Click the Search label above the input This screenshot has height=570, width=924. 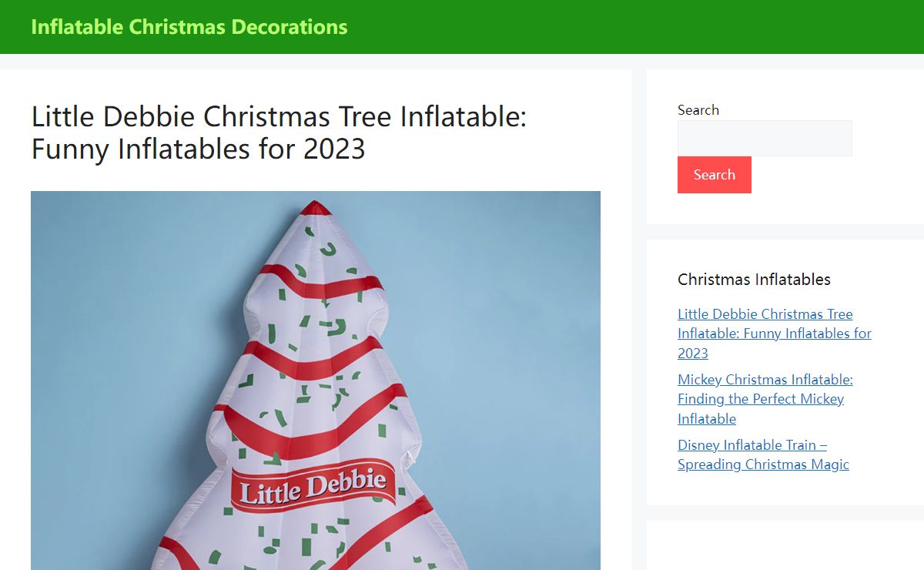698,110
